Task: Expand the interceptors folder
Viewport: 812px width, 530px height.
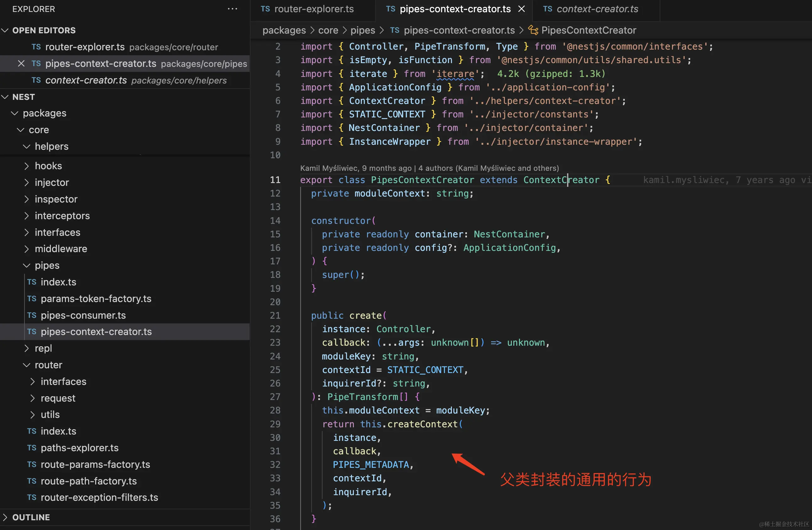Action: pos(27,215)
